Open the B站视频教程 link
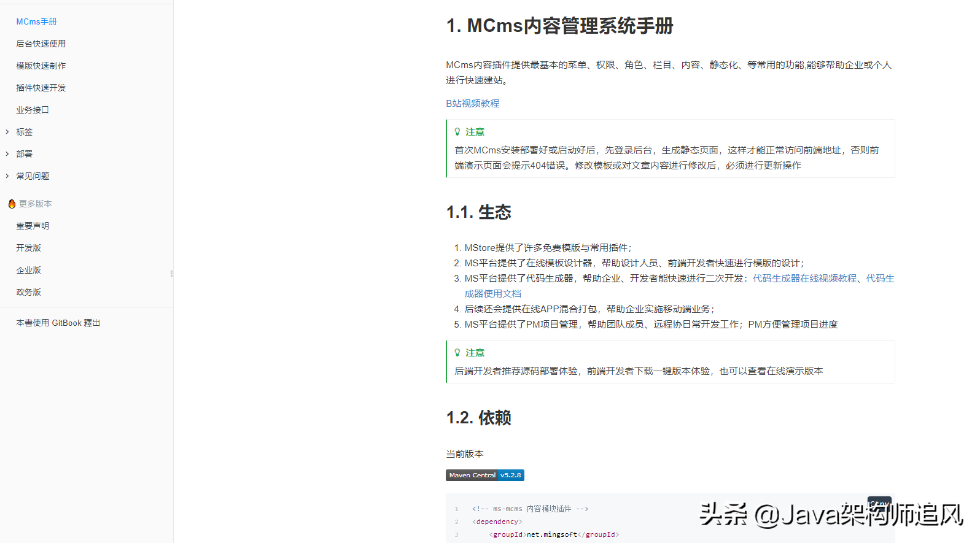 (473, 104)
